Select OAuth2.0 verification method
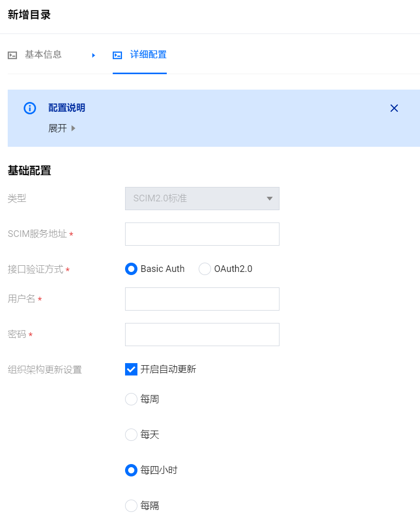420x530 pixels. click(225, 269)
